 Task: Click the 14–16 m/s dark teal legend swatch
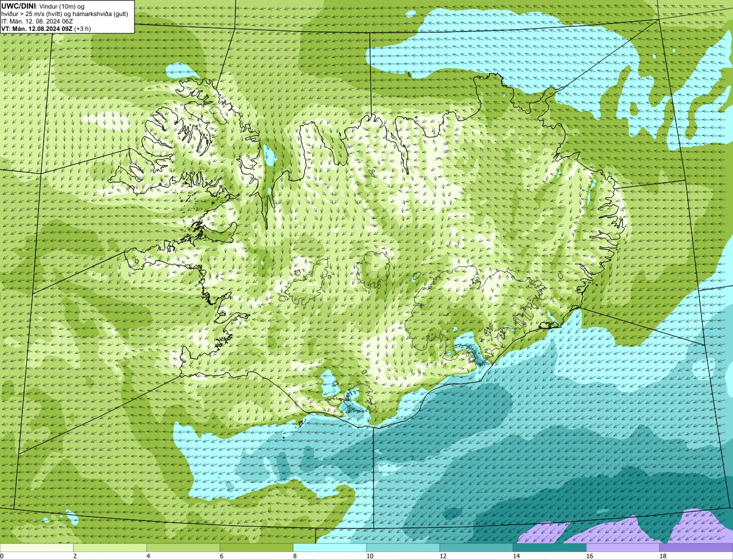pyautogui.click(x=550, y=547)
